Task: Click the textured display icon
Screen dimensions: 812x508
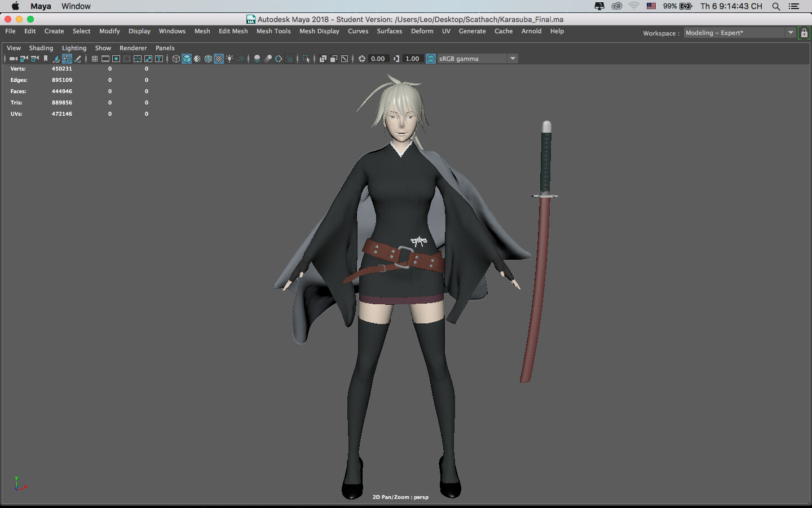Action: 219,59
